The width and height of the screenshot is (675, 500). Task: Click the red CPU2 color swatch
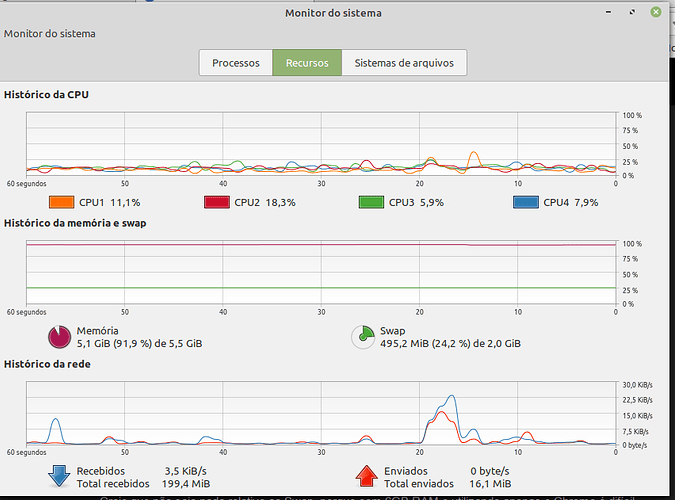[217, 202]
